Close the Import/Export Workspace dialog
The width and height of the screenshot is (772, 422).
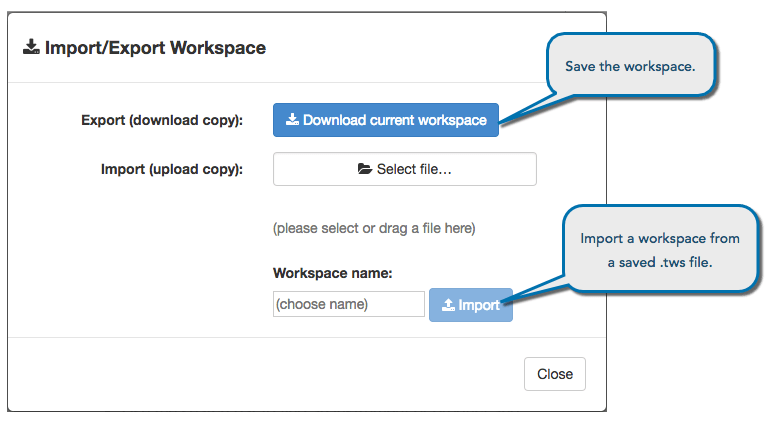point(555,374)
